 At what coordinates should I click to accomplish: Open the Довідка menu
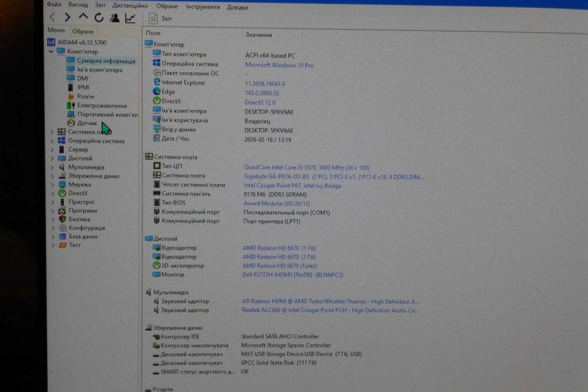[237, 7]
